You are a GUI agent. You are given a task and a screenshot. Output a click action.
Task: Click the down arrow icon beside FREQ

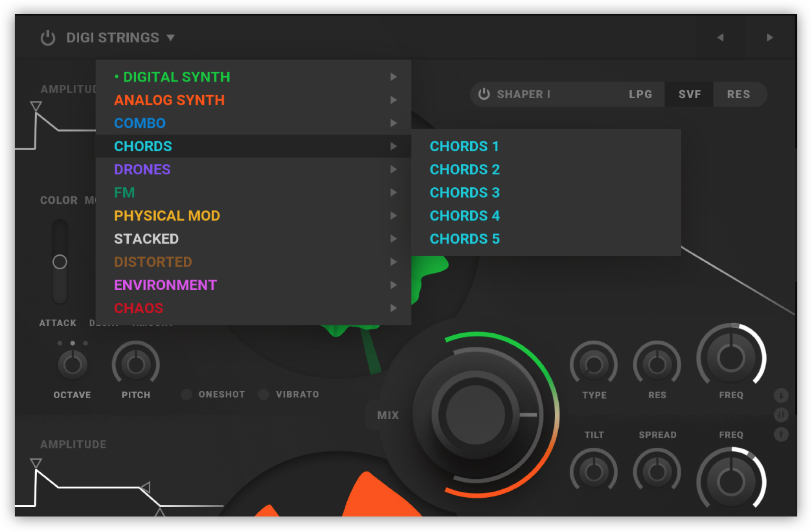[781, 395]
